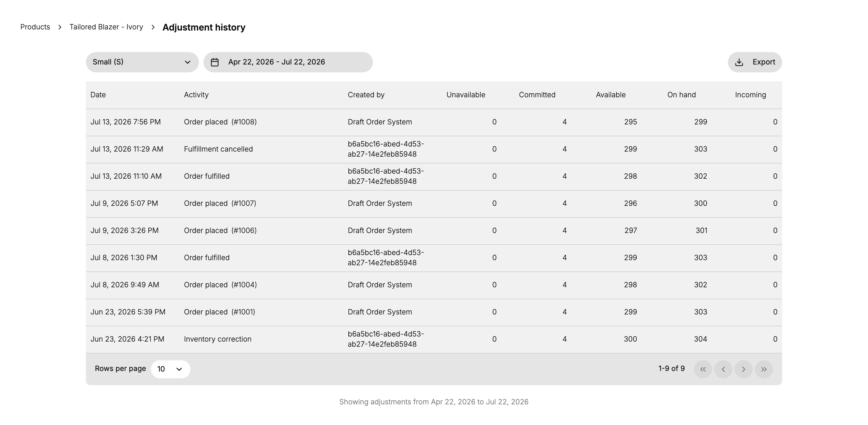Select Order placed (#1007) activity

(220, 203)
